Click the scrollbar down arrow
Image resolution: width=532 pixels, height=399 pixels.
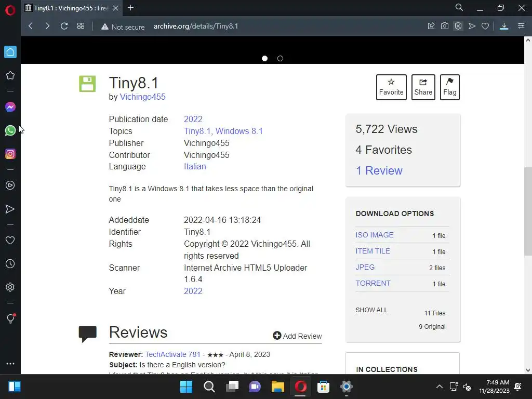tap(528, 370)
